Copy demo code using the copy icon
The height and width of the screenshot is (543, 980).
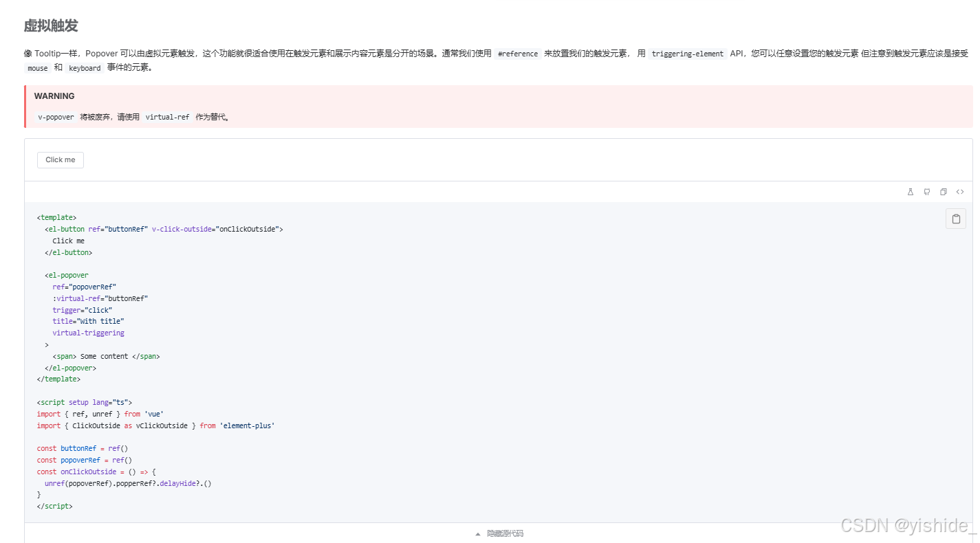(943, 192)
